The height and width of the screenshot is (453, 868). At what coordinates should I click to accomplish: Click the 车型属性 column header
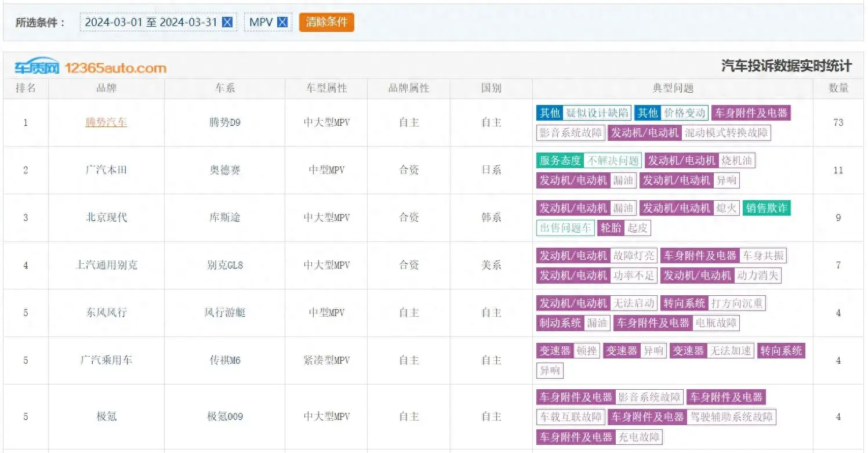(x=326, y=88)
